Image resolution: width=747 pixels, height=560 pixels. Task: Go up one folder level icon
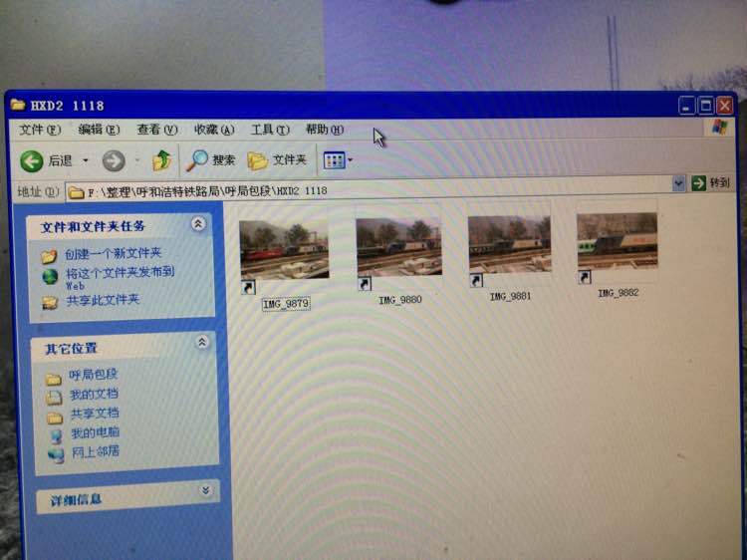coord(162,160)
